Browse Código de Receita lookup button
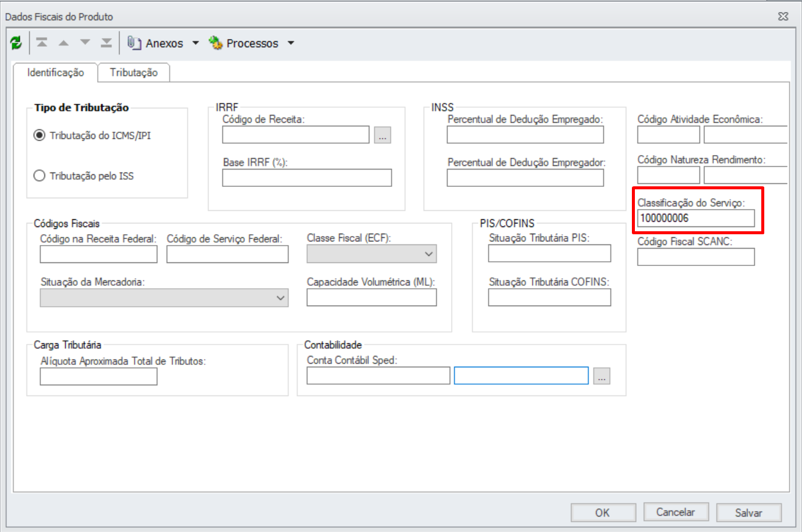 382,135
